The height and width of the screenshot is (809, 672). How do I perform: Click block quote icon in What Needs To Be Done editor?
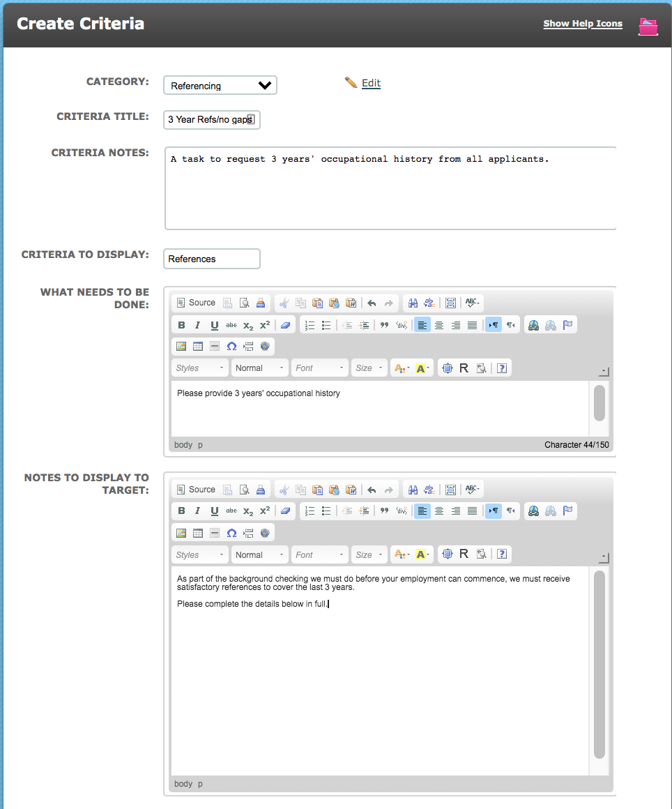(384, 325)
